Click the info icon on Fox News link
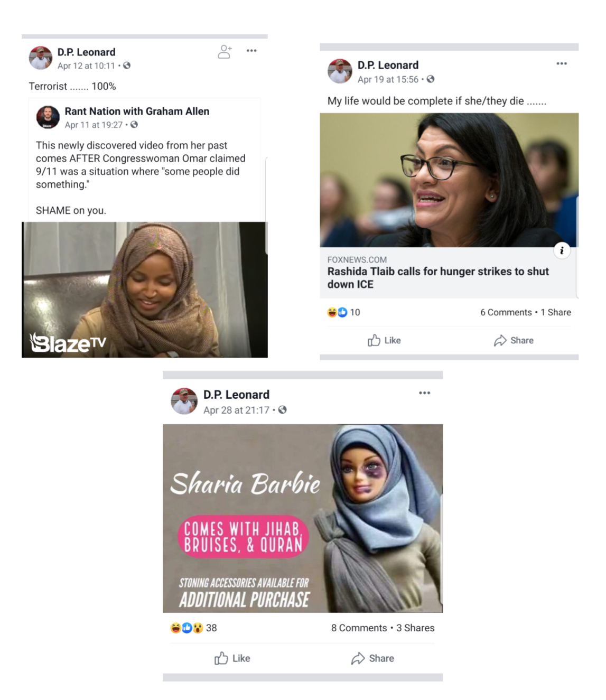 [562, 250]
